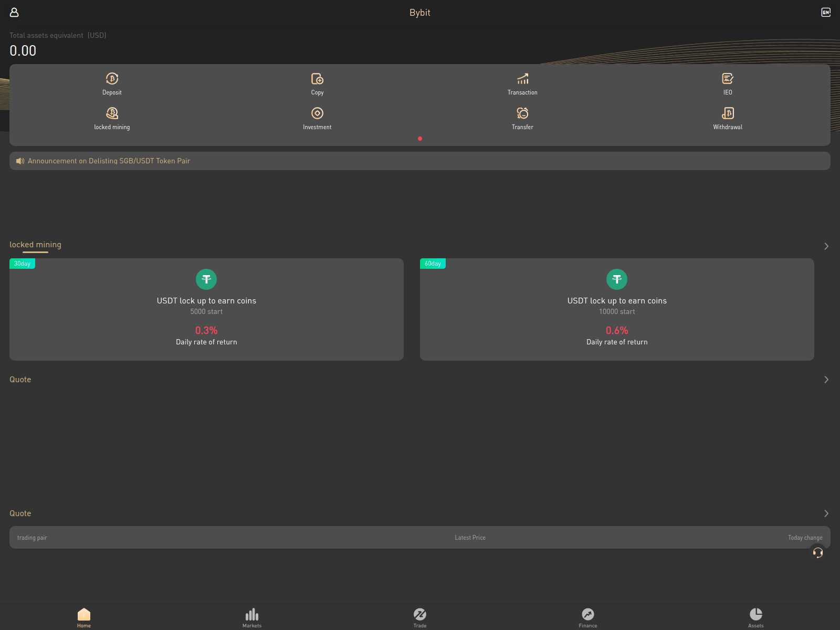Image resolution: width=840 pixels, height=630 pixels.
Task: Click the red carousel page indicator dot
Action: (420, 139)
